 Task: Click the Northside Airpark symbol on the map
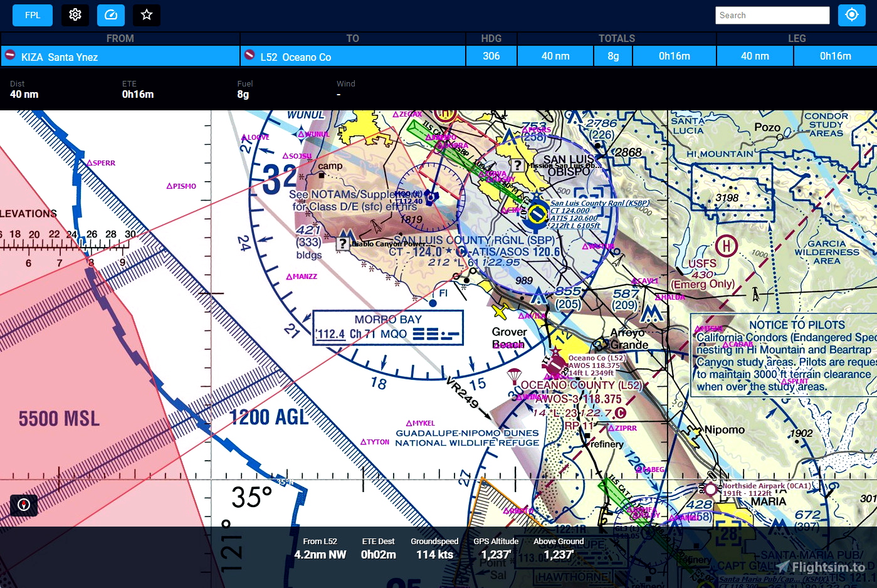[711, 489]
